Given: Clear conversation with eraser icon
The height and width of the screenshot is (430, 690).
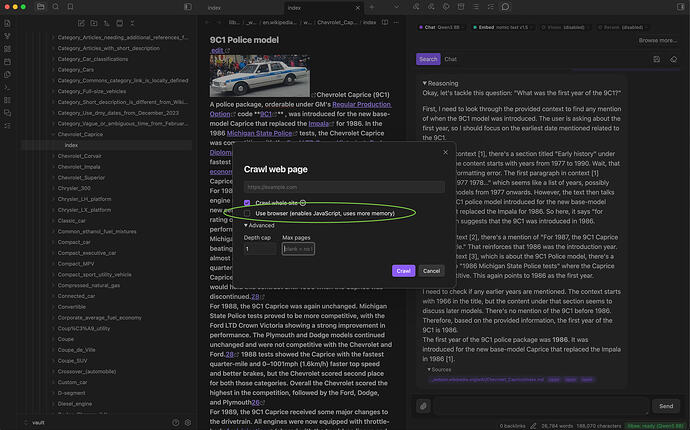Looking at the screenshot, I should [673, 59].
